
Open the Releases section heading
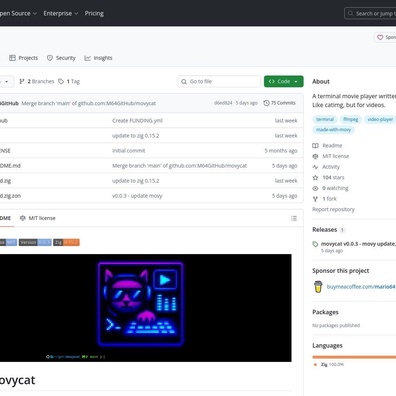[x=325, y=230]
